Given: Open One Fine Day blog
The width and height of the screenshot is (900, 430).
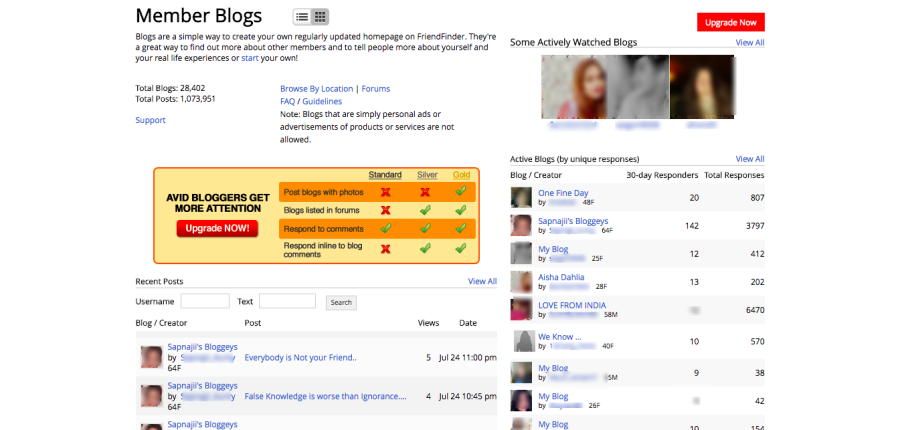Looking at the screenshot, I should pyautogui.click(x=563, y=193).
